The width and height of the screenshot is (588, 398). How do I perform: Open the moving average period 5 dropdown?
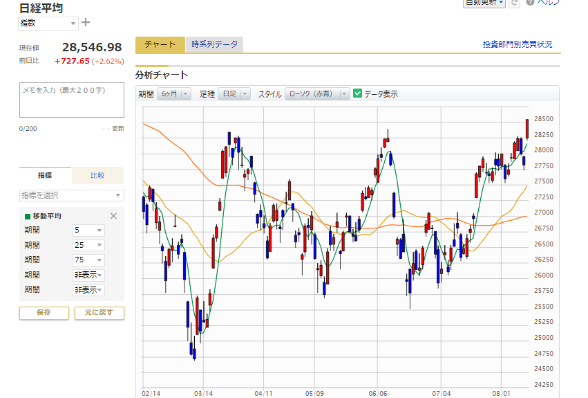coord(88,230)
